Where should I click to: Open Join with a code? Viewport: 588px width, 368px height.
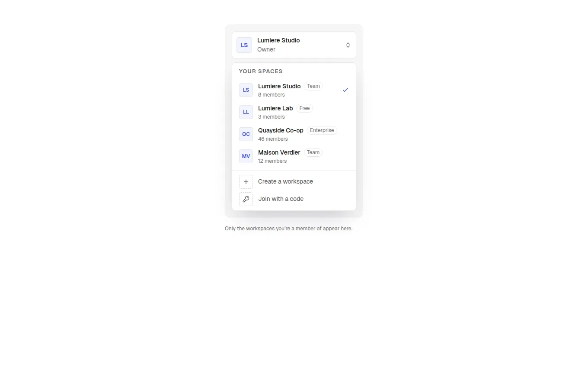pos(294,199)
